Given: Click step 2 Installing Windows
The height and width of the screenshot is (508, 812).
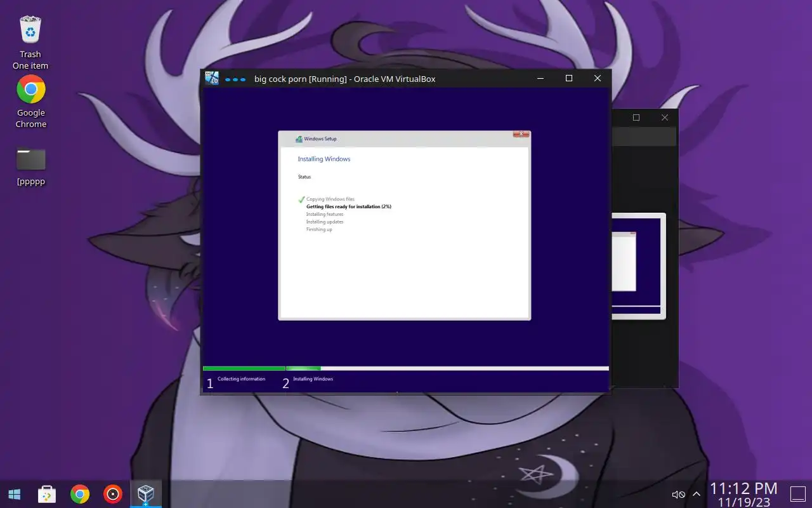Looking at the screenshot, I should pyautogui.click(x=308, y=382).
